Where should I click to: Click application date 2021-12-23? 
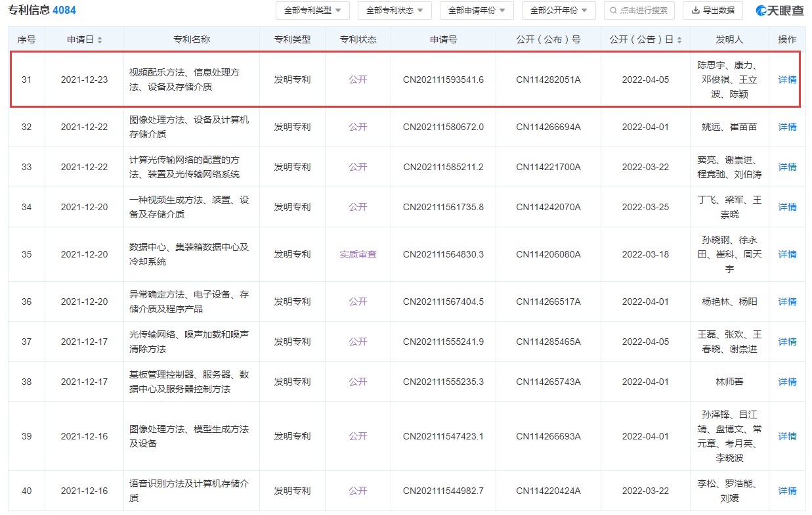[x=84, y=79]
